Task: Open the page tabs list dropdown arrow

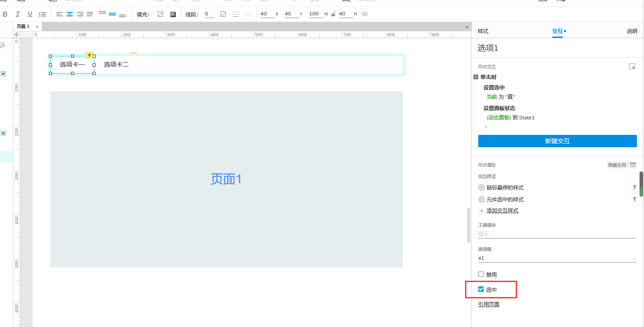Action: point(467,27)
